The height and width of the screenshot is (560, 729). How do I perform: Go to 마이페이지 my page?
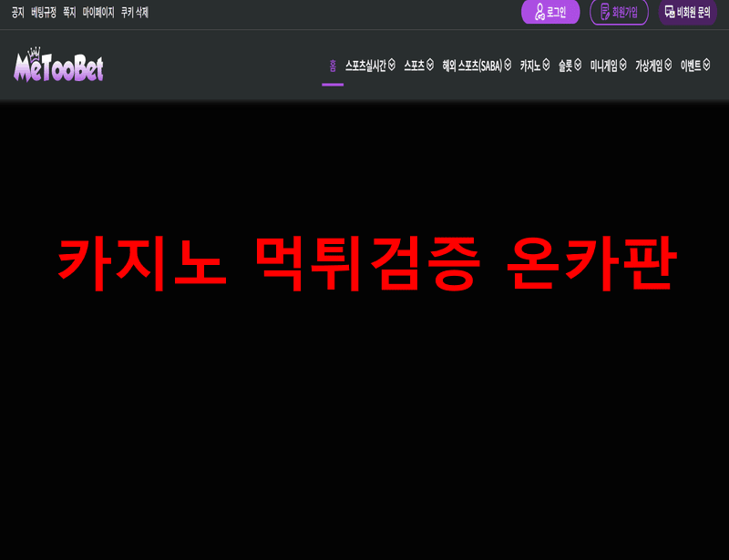tap(98, 13)
